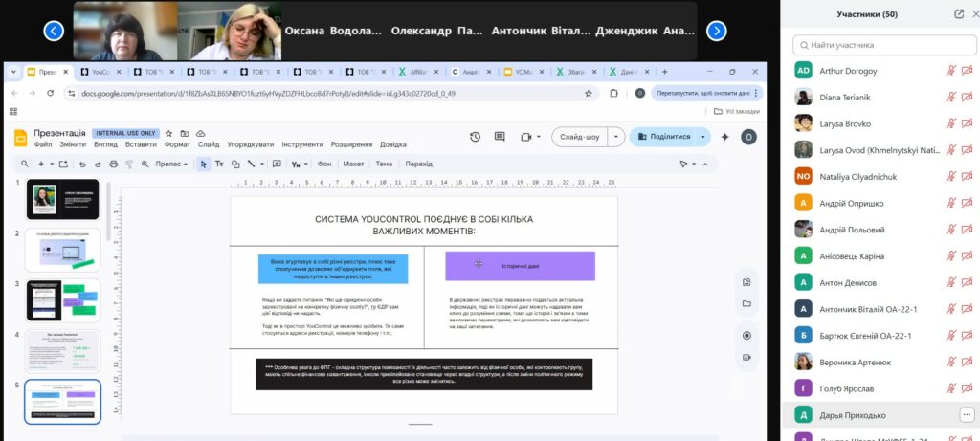Screen dimensions: 980x441
Task: Click the Фон background button
Action: (x=324, y=164)
